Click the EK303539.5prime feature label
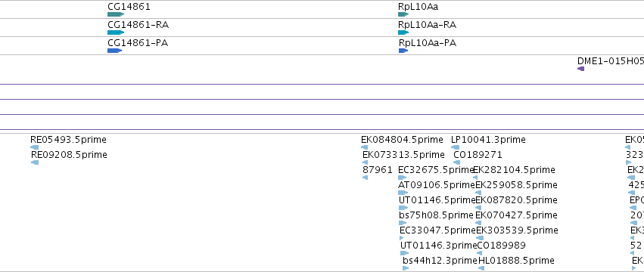 pyautogui.click(x=517, y=230)
